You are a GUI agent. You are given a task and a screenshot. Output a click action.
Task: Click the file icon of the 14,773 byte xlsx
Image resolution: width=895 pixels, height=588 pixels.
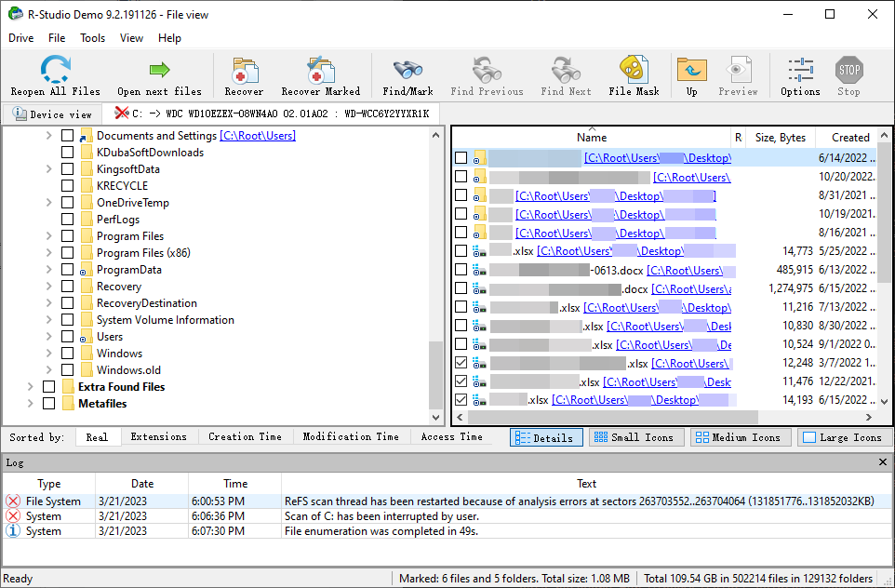479,251
